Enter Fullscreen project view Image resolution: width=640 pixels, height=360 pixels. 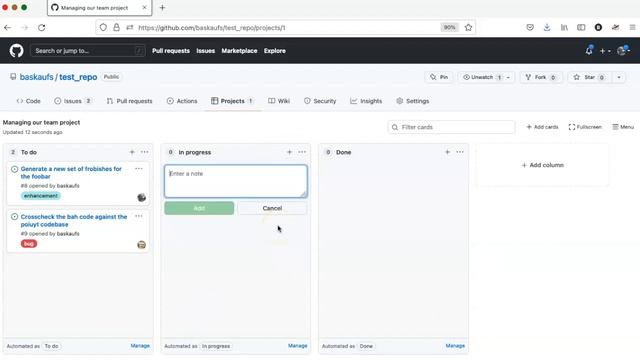tap(585, 127)
